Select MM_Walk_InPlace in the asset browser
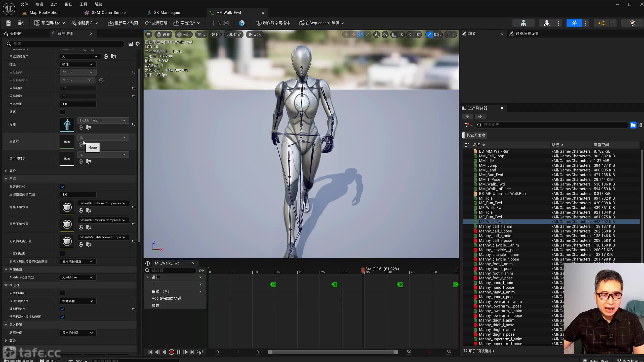Screen dimensions: 644x362 tap(495, 189)
